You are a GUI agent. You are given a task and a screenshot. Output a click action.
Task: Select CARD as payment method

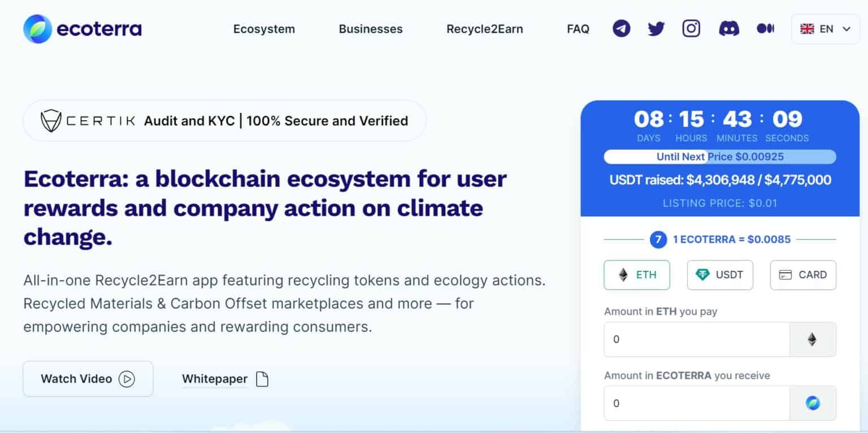coord(802,275)
